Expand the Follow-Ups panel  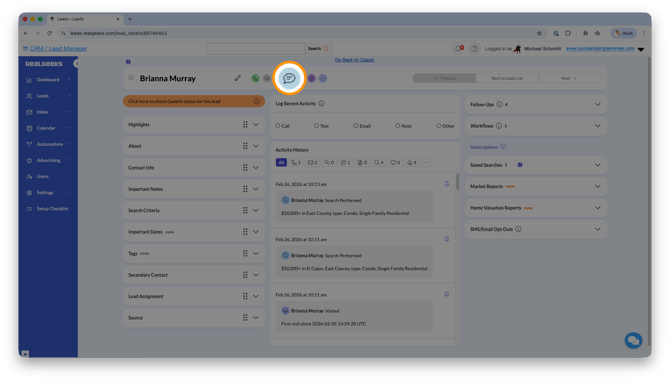(x=597, y=104)
